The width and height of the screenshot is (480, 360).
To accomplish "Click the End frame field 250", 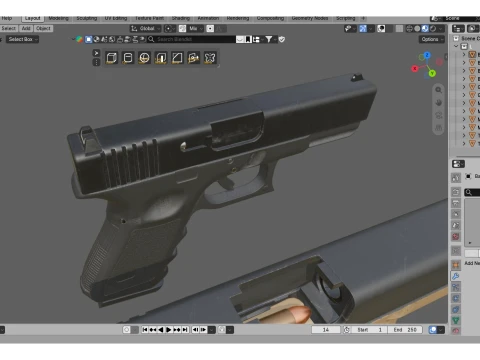I will 405,330.
